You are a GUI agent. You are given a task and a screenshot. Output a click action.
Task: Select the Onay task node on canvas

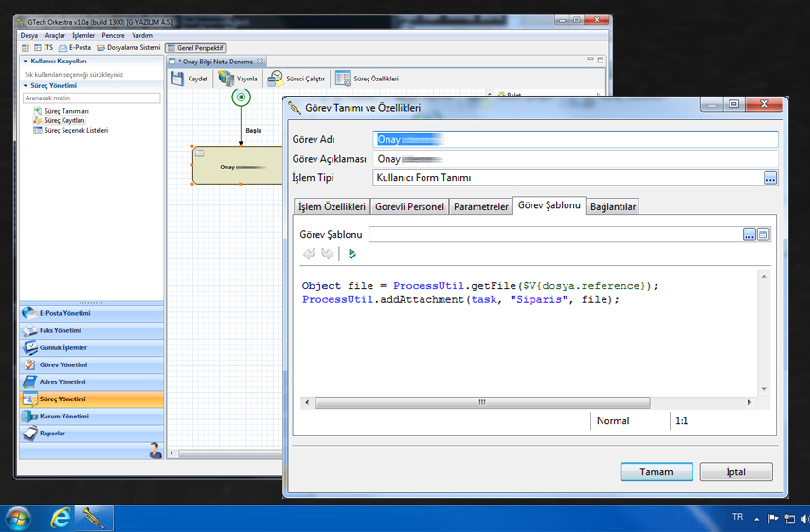click(238, 166)
